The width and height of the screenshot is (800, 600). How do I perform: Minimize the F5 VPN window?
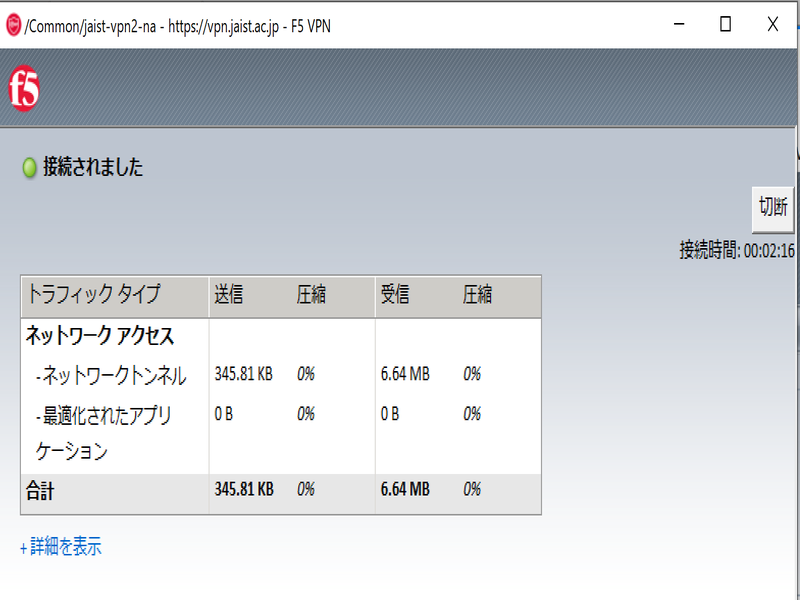tap(679, 24)
